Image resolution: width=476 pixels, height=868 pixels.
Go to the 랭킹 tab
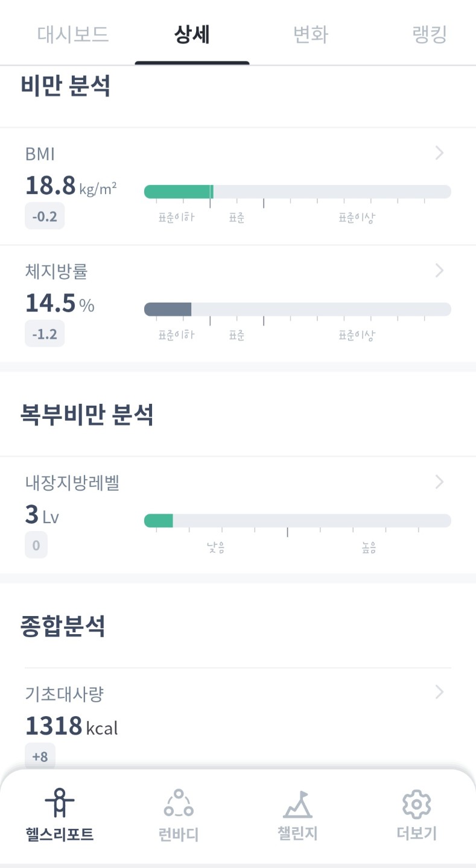pyautogui.click(x=430, y=34)
